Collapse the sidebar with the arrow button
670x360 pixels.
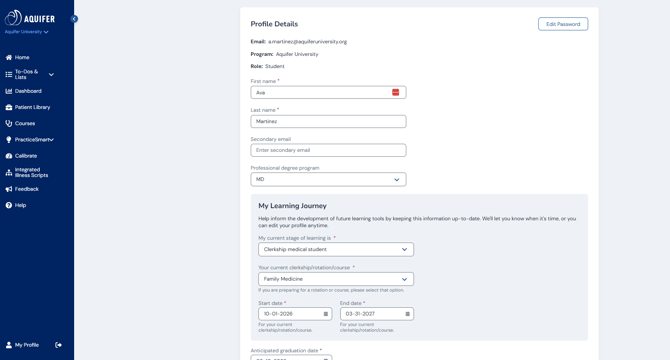pyautogui.click(x=74, y=19)
